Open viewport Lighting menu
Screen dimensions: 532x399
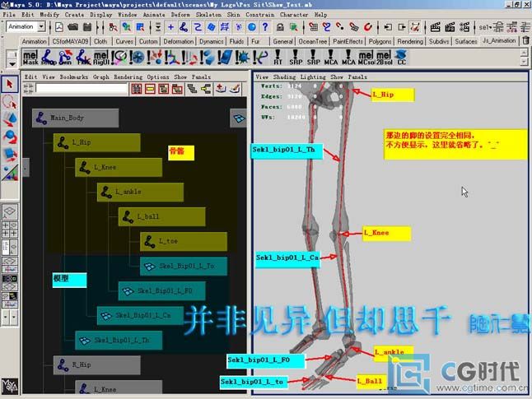pos(313,77)
